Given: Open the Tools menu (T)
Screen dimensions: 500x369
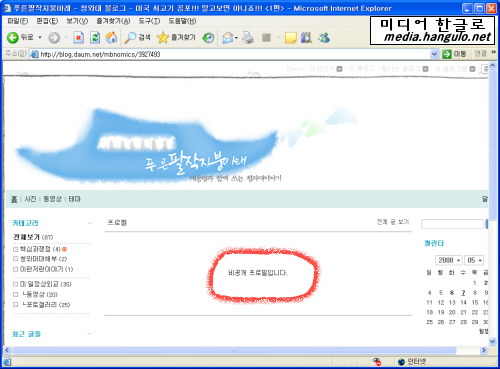Looking at the screenshot, I should pos(149,21).
